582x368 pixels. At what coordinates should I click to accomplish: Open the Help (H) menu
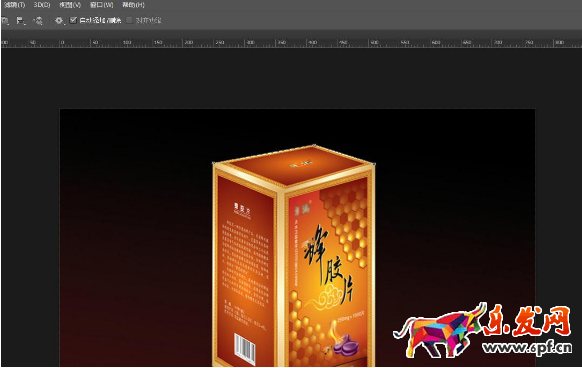point(133,5)
